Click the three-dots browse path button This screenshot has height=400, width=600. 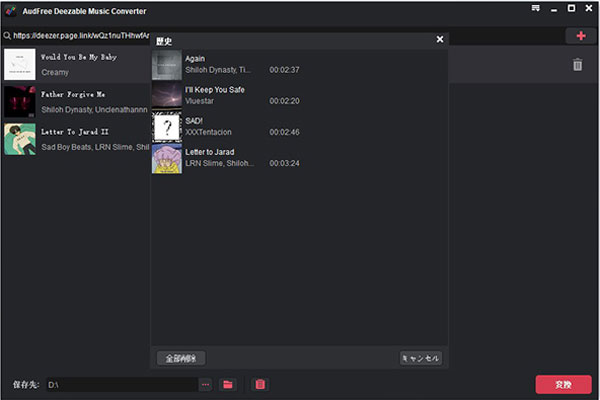[205, 384]
